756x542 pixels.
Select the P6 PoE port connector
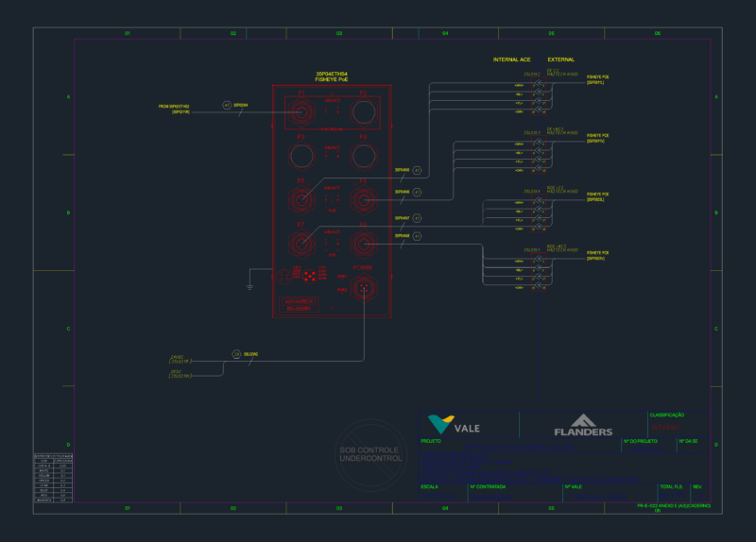coord(364,199)
